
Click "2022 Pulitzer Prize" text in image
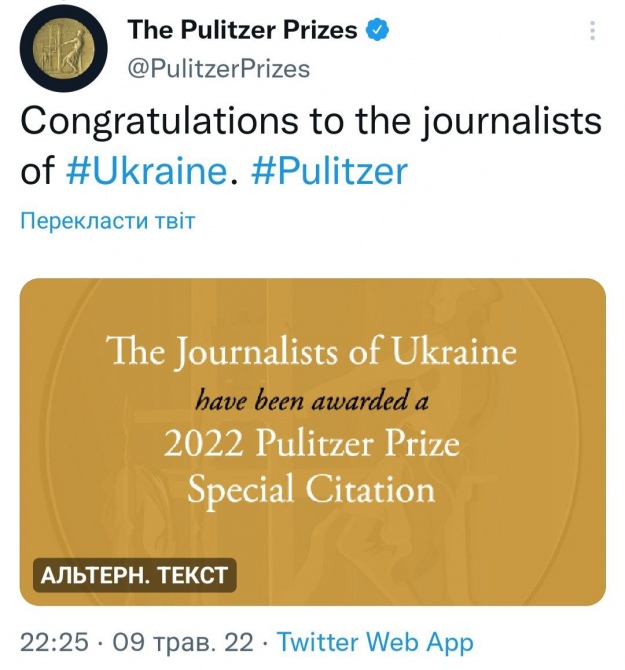pos(312,443)
